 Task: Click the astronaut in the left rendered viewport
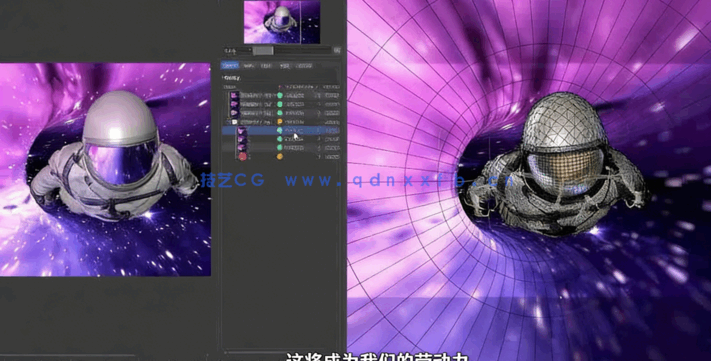coord(116,156)
